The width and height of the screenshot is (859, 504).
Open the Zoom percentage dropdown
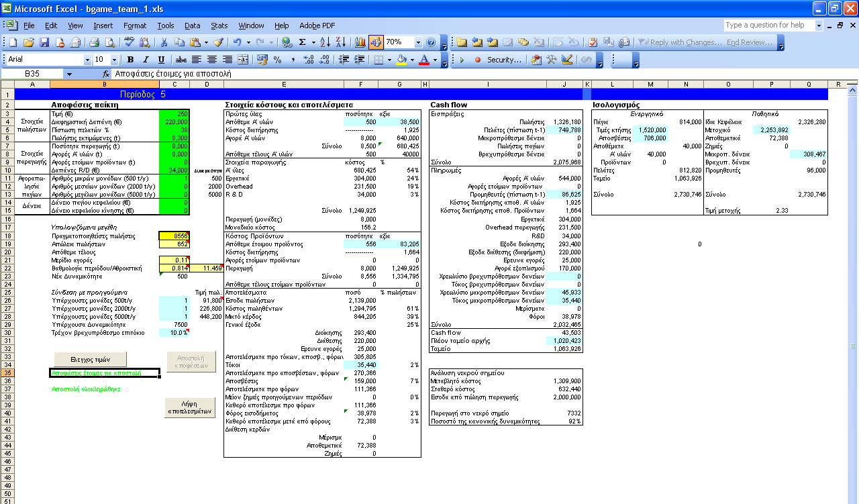click(419, 42)
